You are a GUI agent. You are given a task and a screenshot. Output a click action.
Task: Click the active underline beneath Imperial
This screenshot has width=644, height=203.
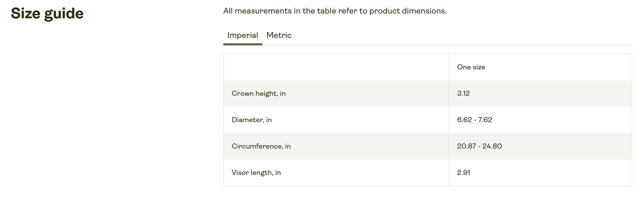click(242, 44)
